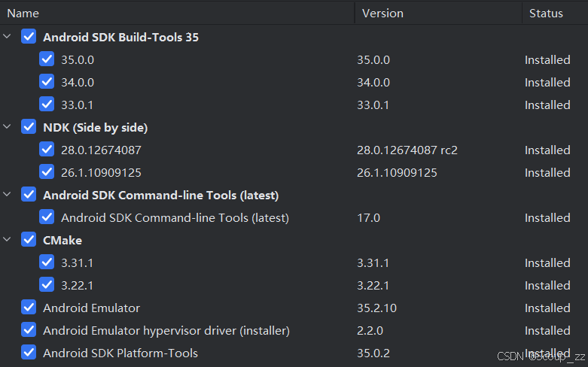Select the NDK (Side by side) label

coord(96,128)
